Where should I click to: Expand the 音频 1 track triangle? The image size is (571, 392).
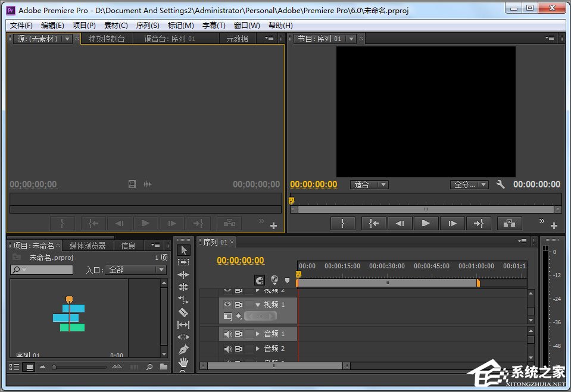point(258,334)
